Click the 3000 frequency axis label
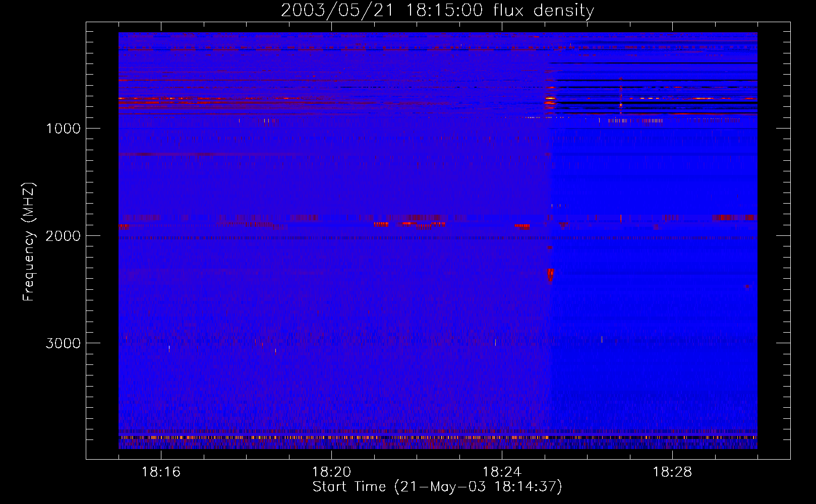Image resolution: width=816 pixels, height=504 pixels. click(x=63, y=343)
